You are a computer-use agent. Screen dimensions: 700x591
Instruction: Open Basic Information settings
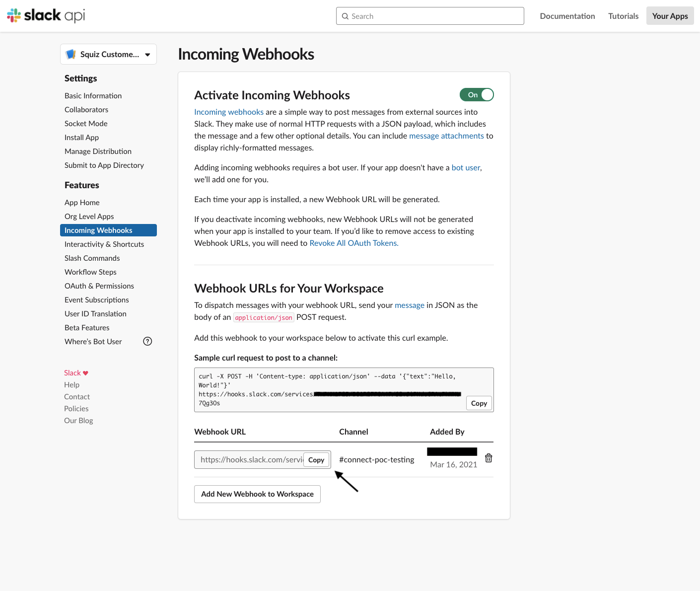point(93,96)
